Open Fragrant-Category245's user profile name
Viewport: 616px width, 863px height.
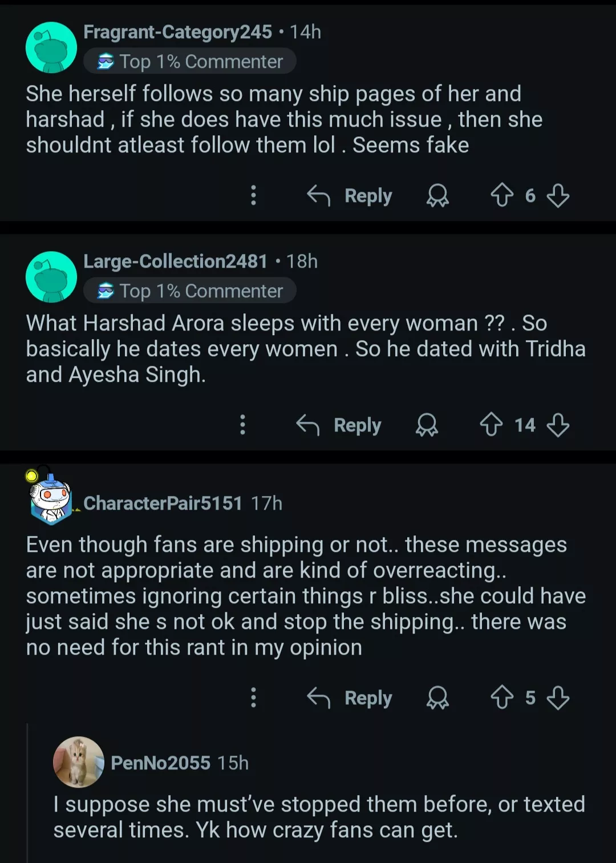[177, 32]
